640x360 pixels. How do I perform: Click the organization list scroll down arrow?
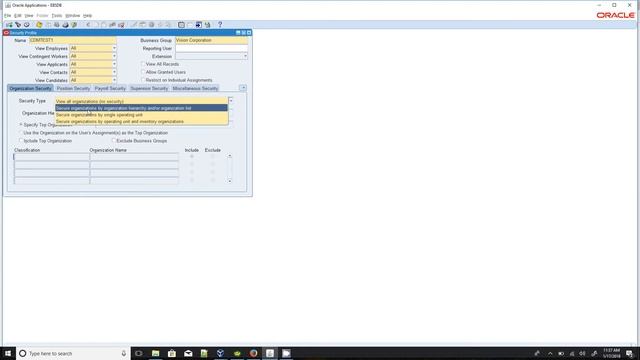pyautogui.click(x=230, y=181)
